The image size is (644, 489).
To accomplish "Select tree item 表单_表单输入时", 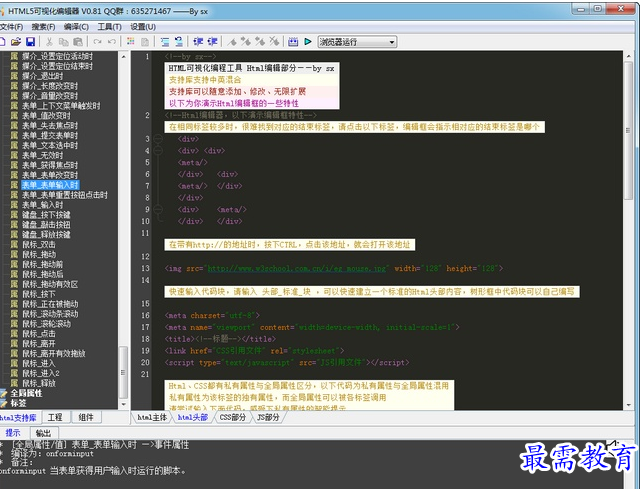I will click(x=50, y=185).
